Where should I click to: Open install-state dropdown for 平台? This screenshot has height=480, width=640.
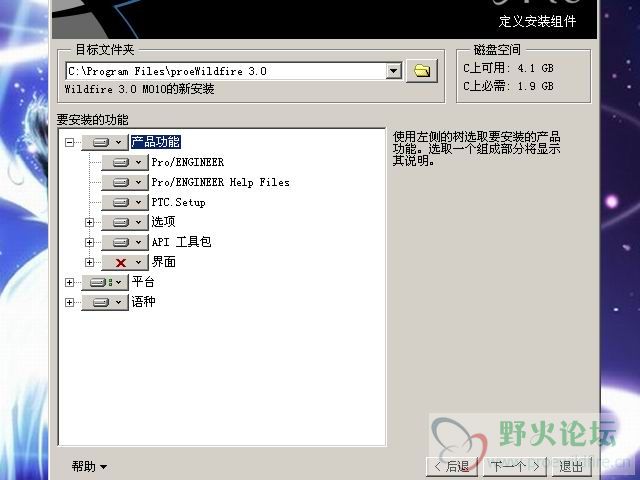point(105,282)
